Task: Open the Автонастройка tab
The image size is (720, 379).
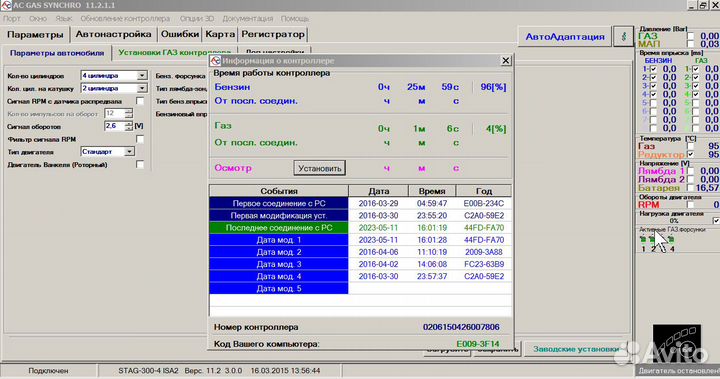Action: [113, 34]
